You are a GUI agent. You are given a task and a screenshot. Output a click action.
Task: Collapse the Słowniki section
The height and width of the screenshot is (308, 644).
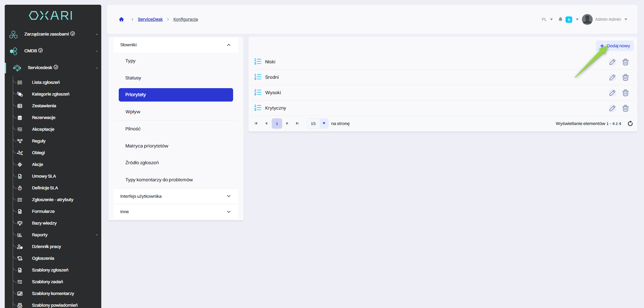(228, 45)
